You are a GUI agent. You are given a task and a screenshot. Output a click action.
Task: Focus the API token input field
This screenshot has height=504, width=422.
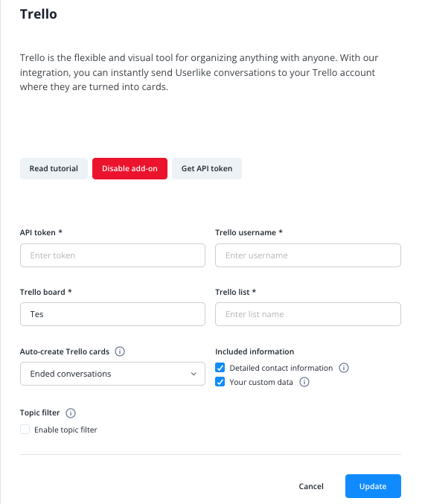112,255
